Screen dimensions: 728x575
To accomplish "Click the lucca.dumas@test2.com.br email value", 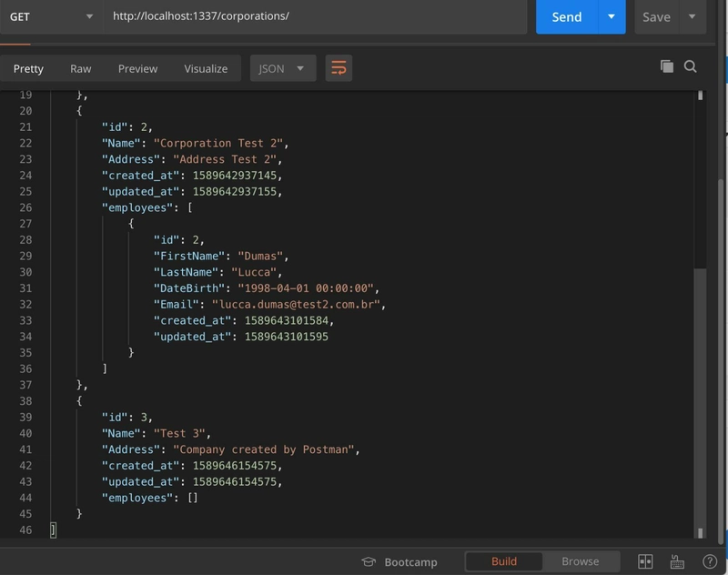I will click(x=296, y=305).
